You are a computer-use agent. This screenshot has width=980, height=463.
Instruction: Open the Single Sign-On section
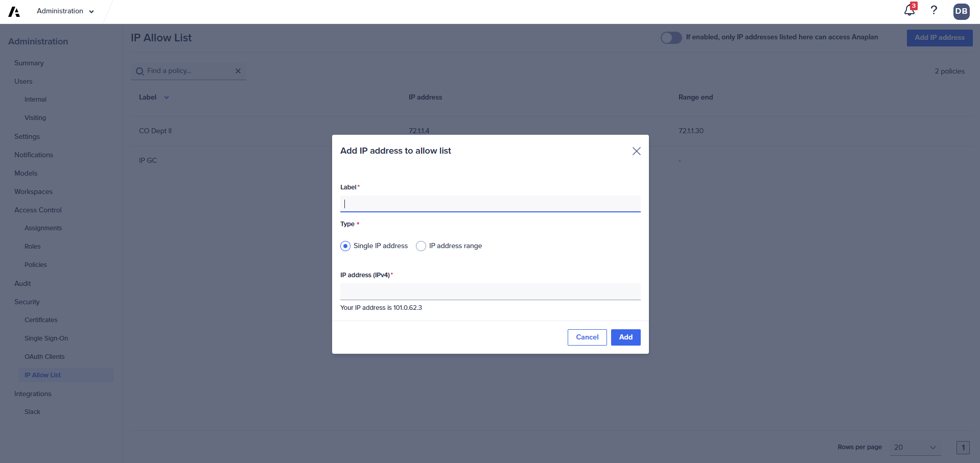pos(46,338)
